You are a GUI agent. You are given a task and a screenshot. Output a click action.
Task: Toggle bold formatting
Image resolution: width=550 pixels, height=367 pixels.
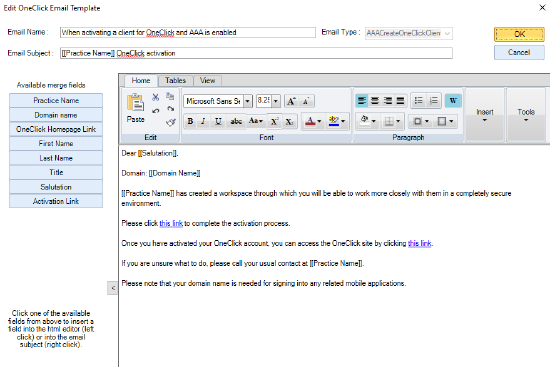[x=190, y=121]
